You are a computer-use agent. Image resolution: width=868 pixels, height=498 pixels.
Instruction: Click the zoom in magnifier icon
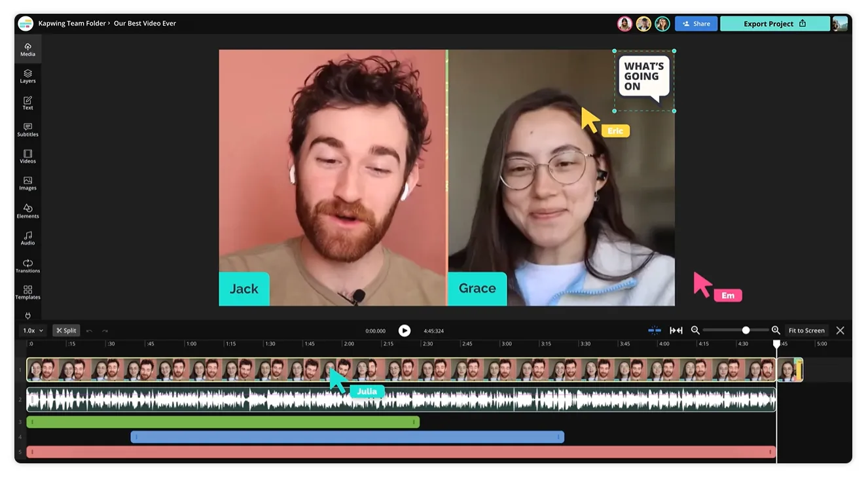pos(776,330)
